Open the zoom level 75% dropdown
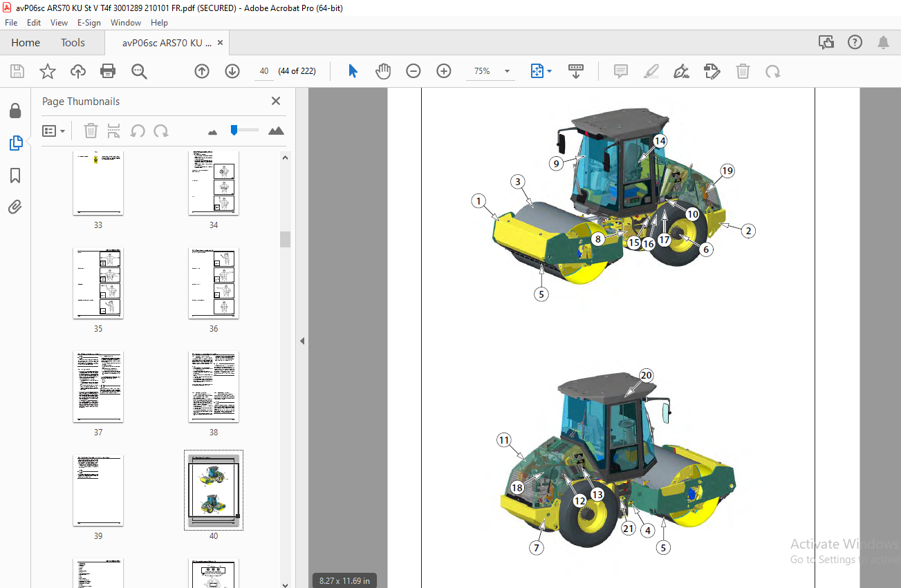 (x=507, y=71)
